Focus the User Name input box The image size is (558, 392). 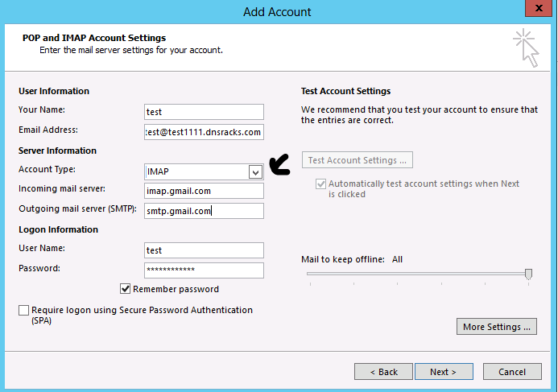point(204,250)
